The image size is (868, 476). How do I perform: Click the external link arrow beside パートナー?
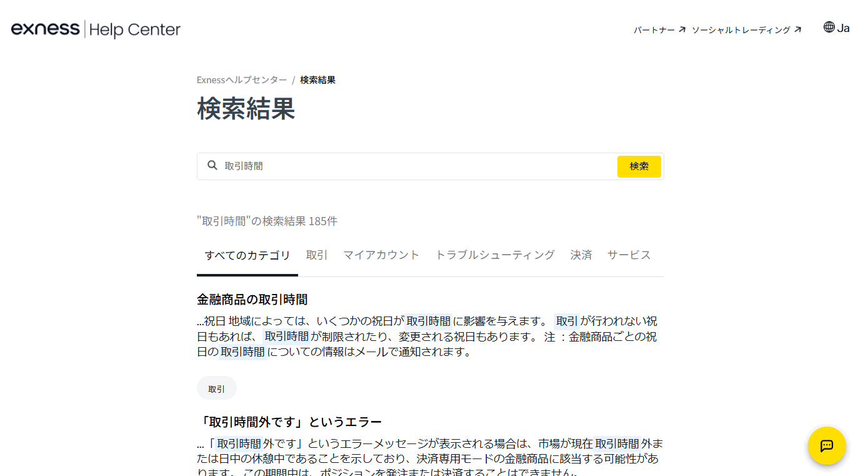(x=682, y=29)
